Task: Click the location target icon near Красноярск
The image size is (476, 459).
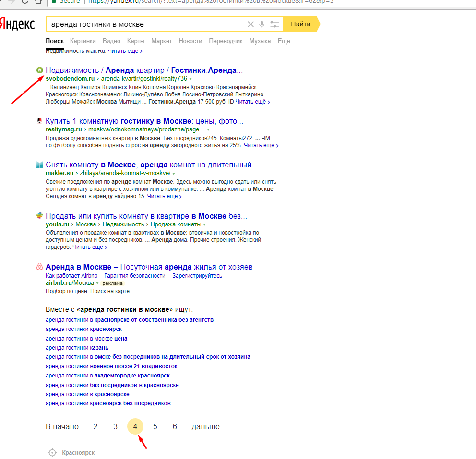Action: [x=52, y=453]
